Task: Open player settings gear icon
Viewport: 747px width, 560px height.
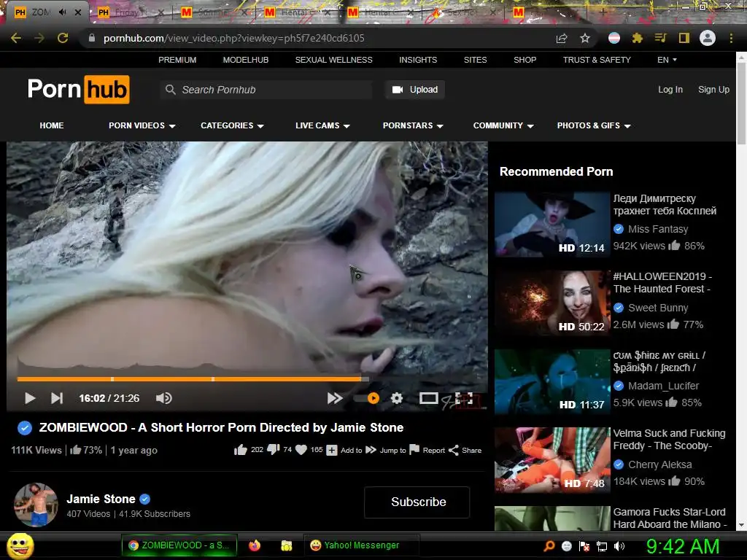Action: (x=397, y=398)
